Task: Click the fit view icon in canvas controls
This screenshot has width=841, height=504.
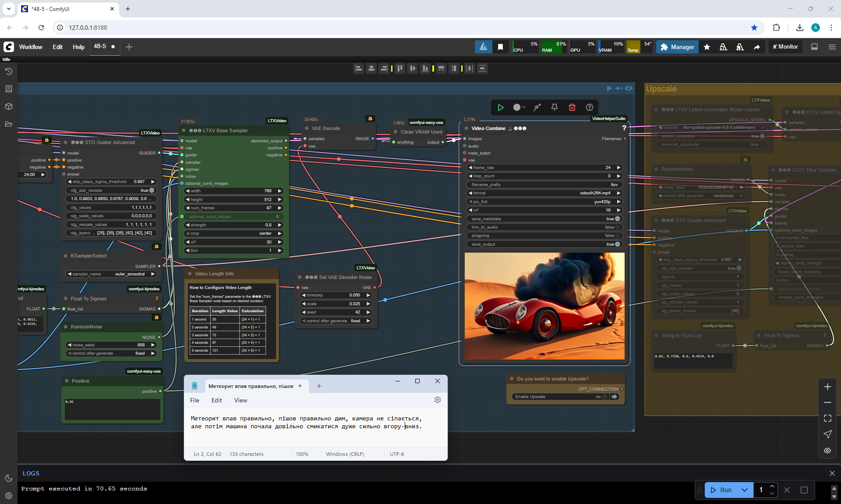Action: (827, 418)
